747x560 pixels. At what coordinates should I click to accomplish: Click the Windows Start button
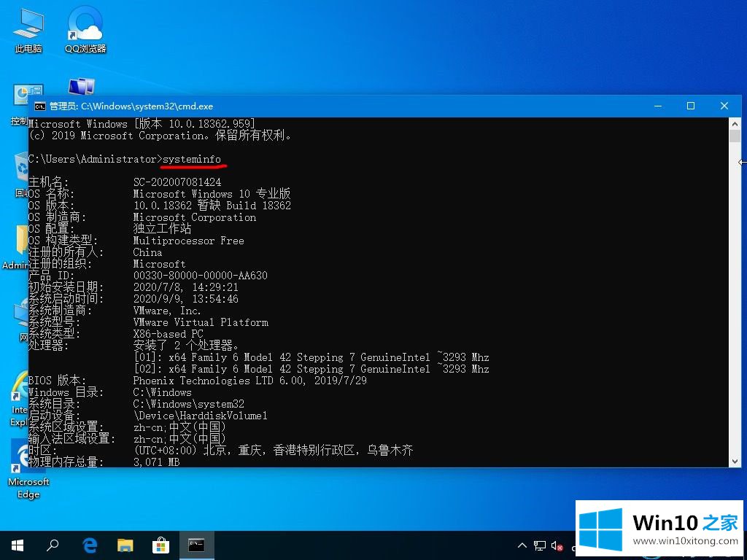18,545
